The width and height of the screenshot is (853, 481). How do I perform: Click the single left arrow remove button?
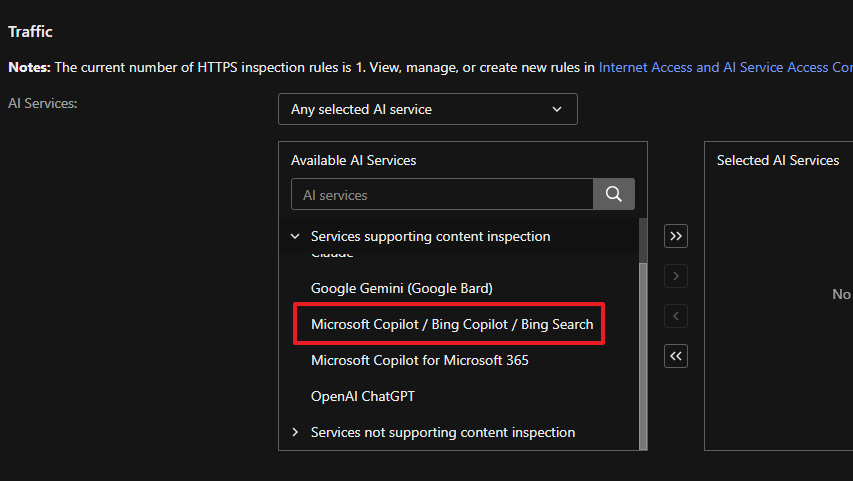coord(676,316)
